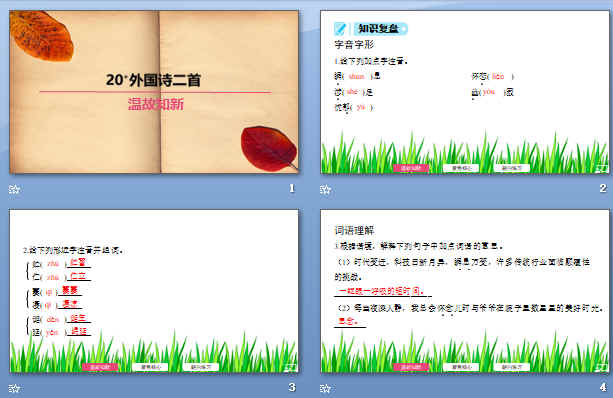Select the slide 3 thumbnail with bracketed word pairs
Viewport: 613px width, 398px height.
[x=154, y=291]
